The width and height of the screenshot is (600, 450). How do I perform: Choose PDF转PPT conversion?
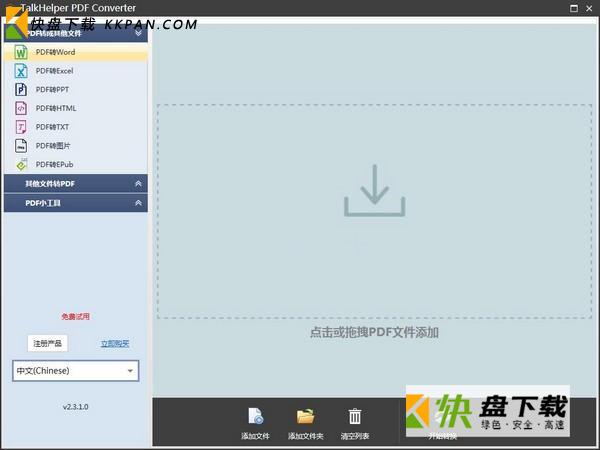(x=76, y=90)
